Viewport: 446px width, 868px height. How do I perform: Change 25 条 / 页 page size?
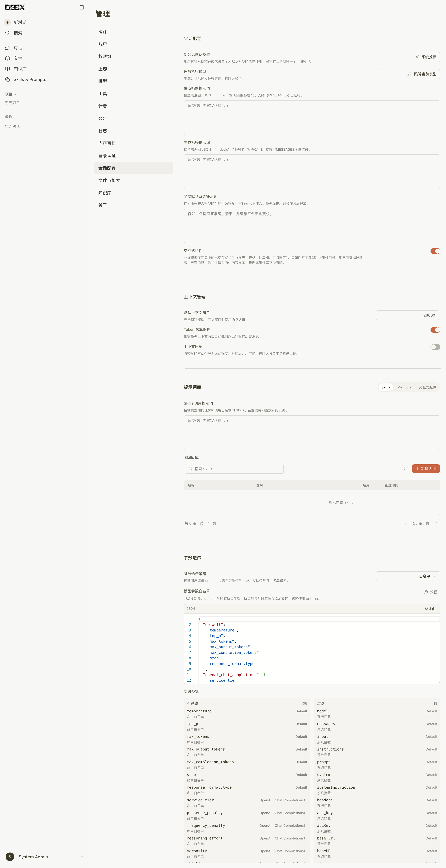[x=421, y=523]
